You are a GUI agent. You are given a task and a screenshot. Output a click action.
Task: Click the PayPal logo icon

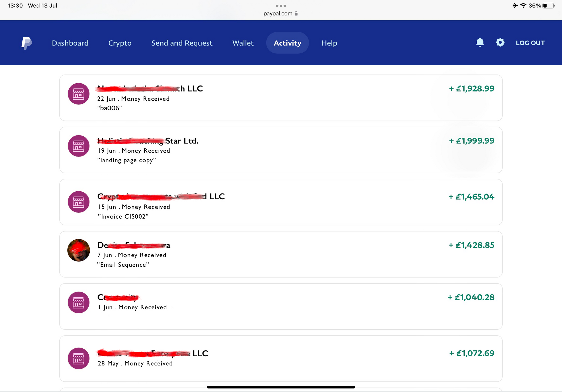(27, 43)
